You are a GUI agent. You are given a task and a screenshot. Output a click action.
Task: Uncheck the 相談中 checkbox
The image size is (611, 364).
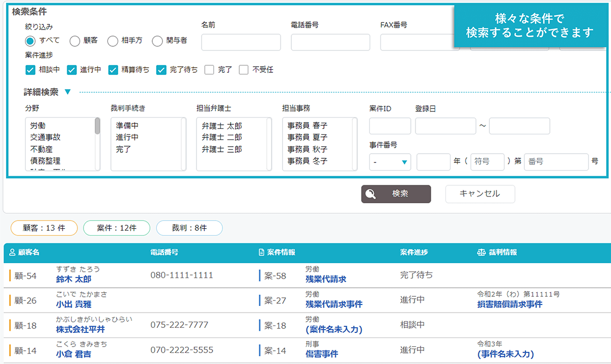pyautogui.click(x=30, y=70)
